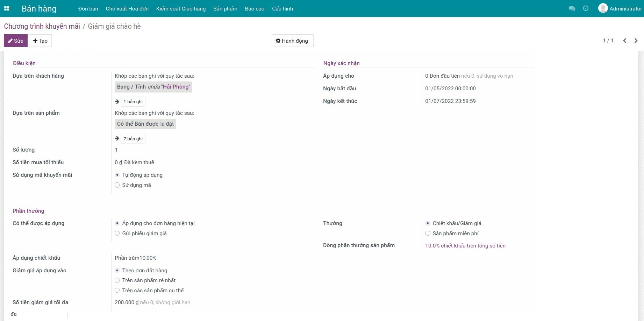
Task: Open the Báo cáo menu
Action: tap(255, 8)
